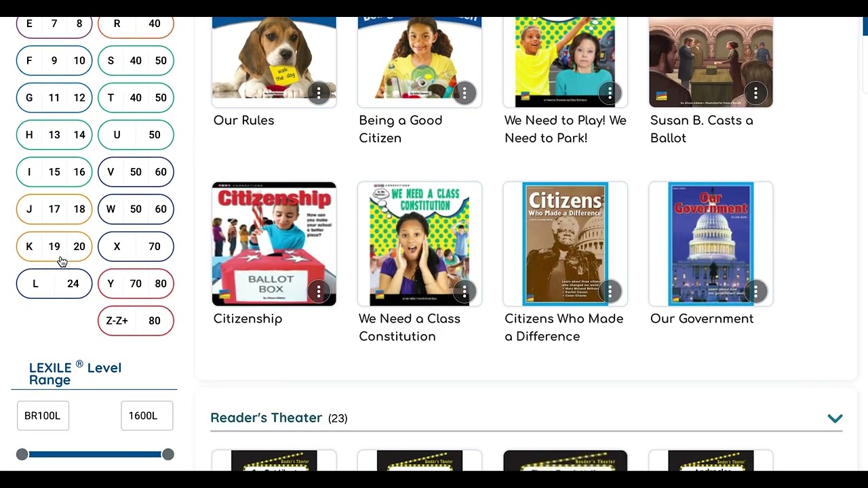Click the BR100L minimum Lexile input field
Screen dimensions: 868x488
pyautogui.click(x=43, y=415)
